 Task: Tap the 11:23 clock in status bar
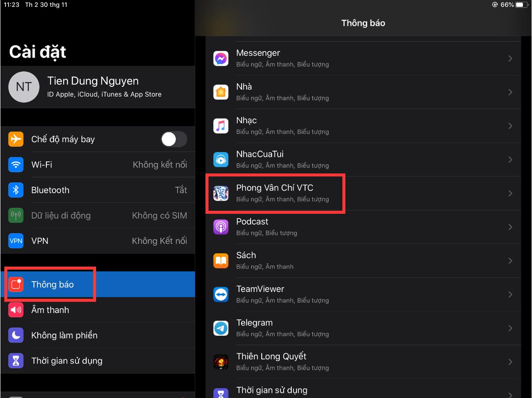pyautogui.click(x=12, y=5)
